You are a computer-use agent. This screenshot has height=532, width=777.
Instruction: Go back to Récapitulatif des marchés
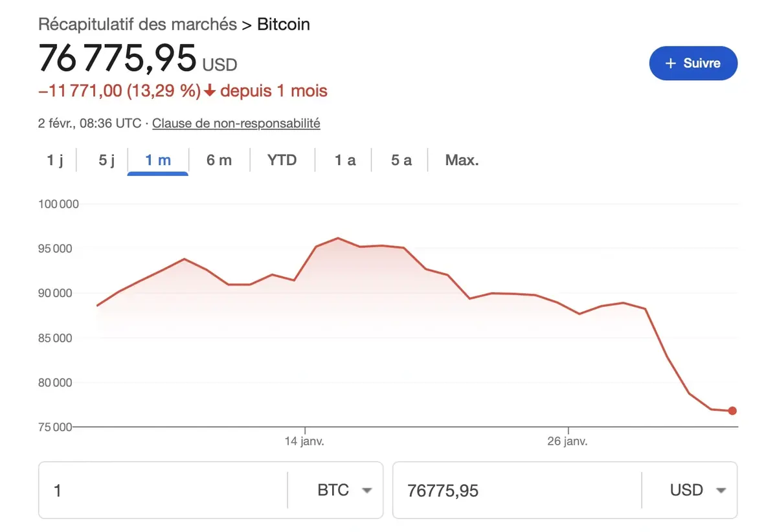(137, 24)
